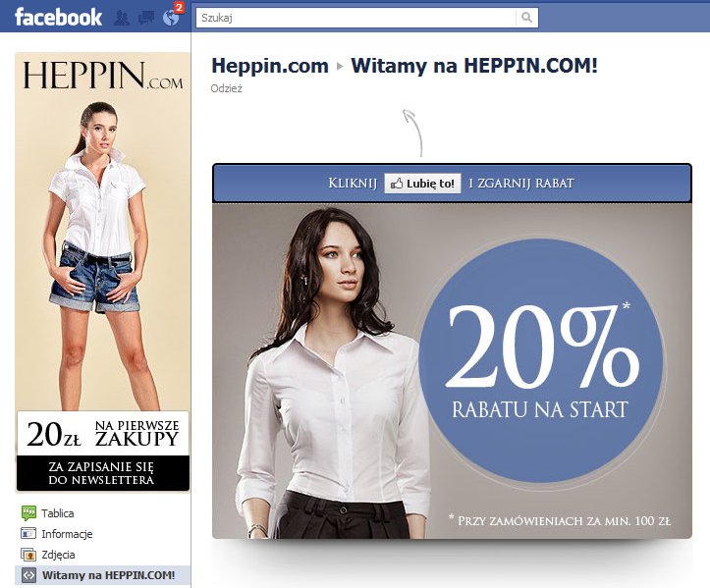Click the search magnifier button
Screen dimensions: 710x588
click(x=526, y=18)
